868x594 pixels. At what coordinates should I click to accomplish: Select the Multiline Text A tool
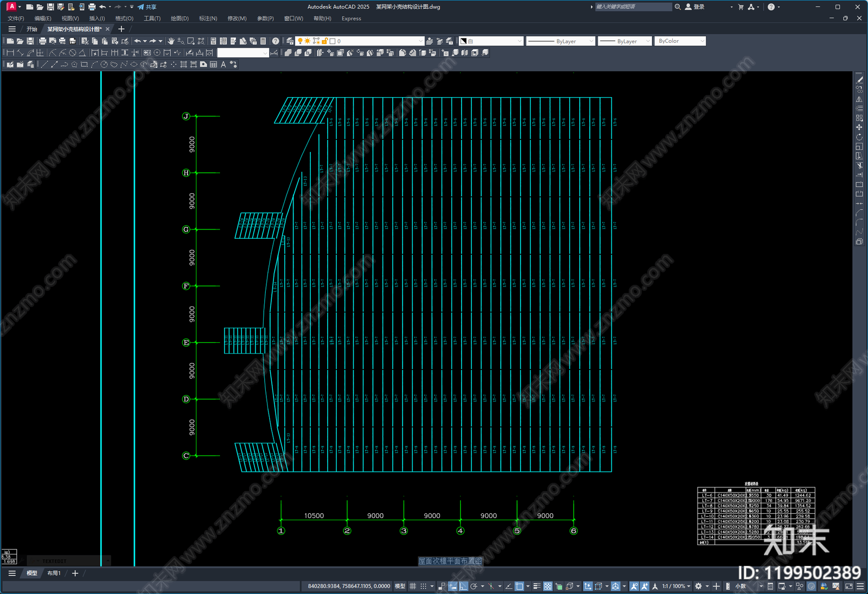pyautogui.click(x=223, y=65)
